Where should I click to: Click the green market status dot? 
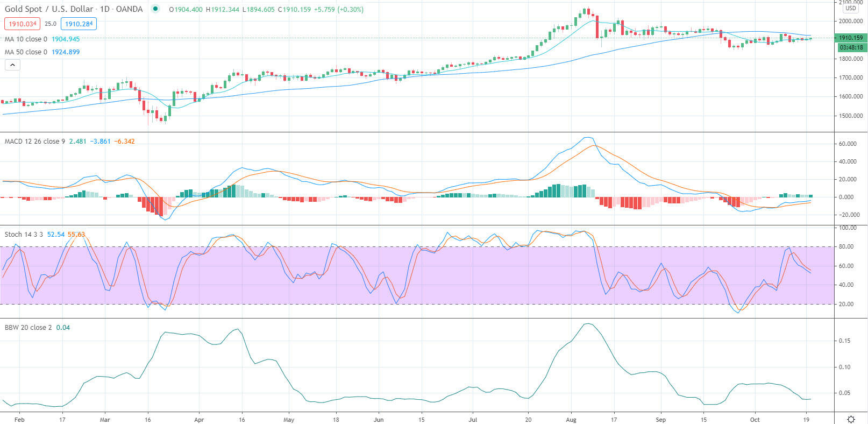[155, 9]
